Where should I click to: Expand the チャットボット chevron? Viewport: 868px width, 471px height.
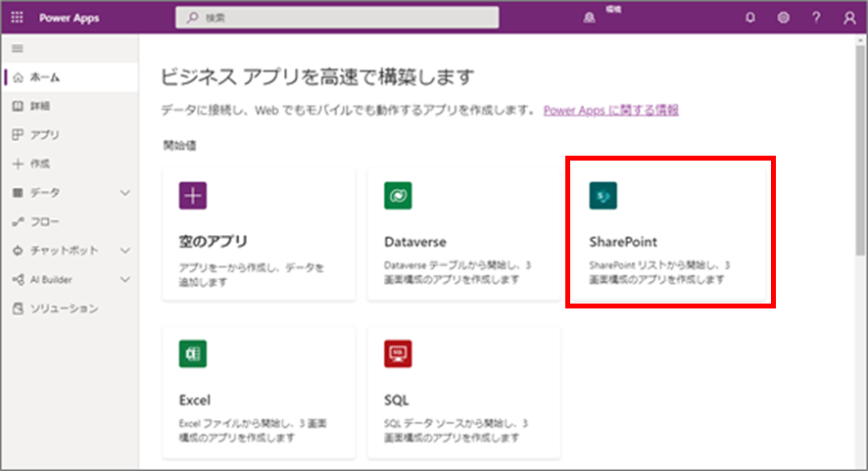pyautogui.click(x=125, y=251)
